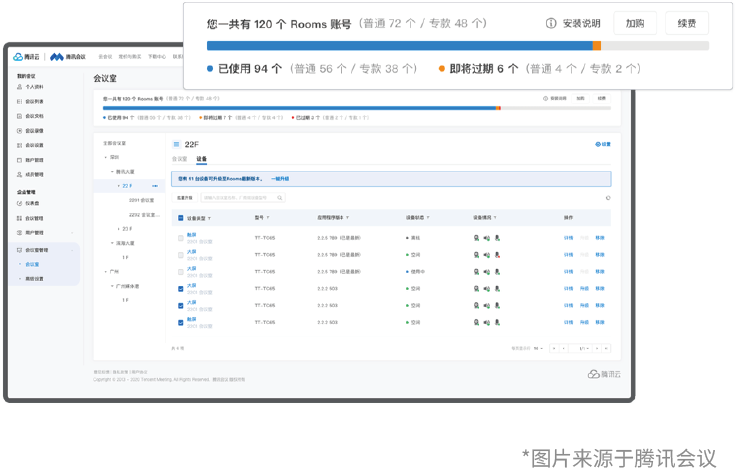Collapse the 腾讯大厦 tree node
The height and width of the screenshot is (468, 735).
coord(113,172)
